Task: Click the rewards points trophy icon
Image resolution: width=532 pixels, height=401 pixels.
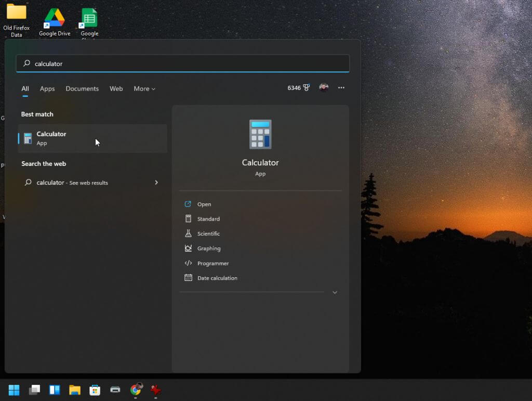Action: point(307,88)
